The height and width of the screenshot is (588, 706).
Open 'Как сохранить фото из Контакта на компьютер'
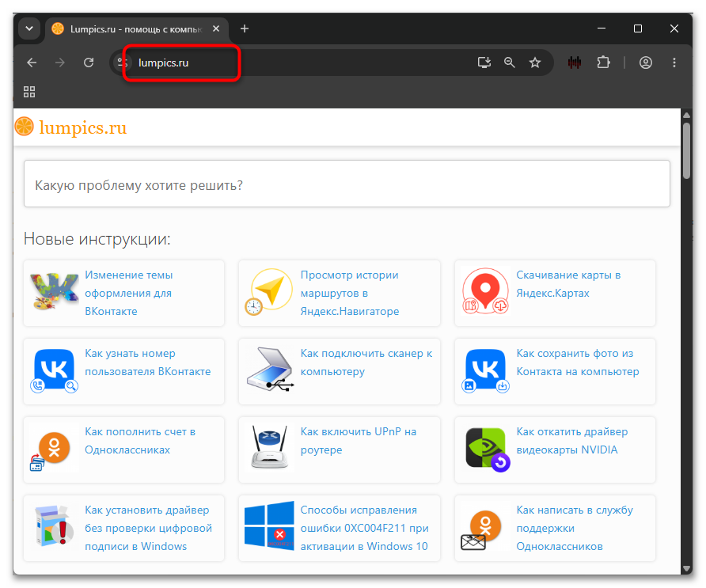coord(578,362)
